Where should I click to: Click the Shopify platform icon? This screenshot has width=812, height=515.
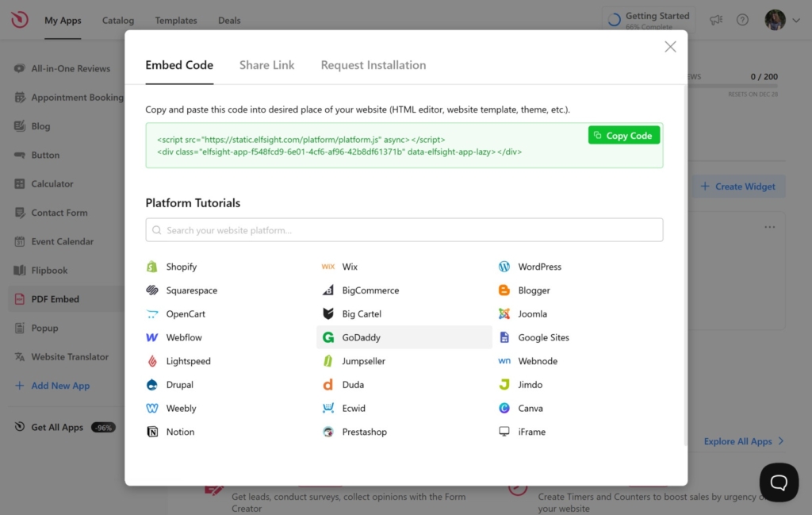152,267
